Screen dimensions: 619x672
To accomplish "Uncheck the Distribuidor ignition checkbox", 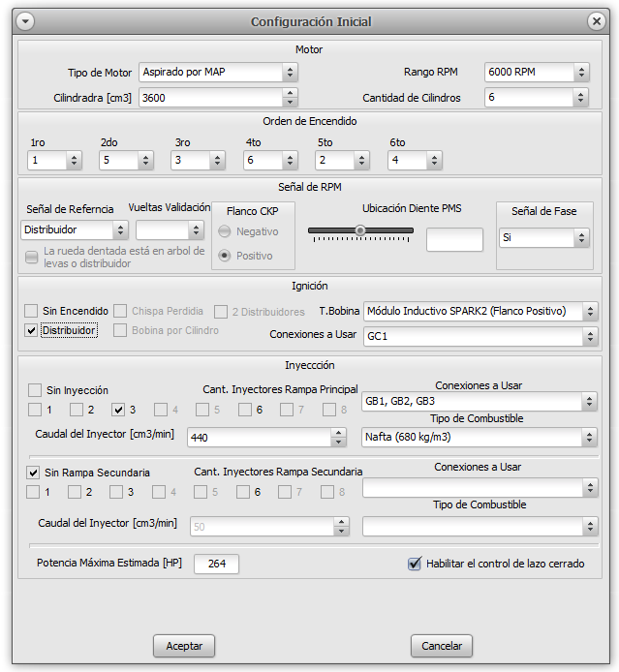I will pos(31,330).
